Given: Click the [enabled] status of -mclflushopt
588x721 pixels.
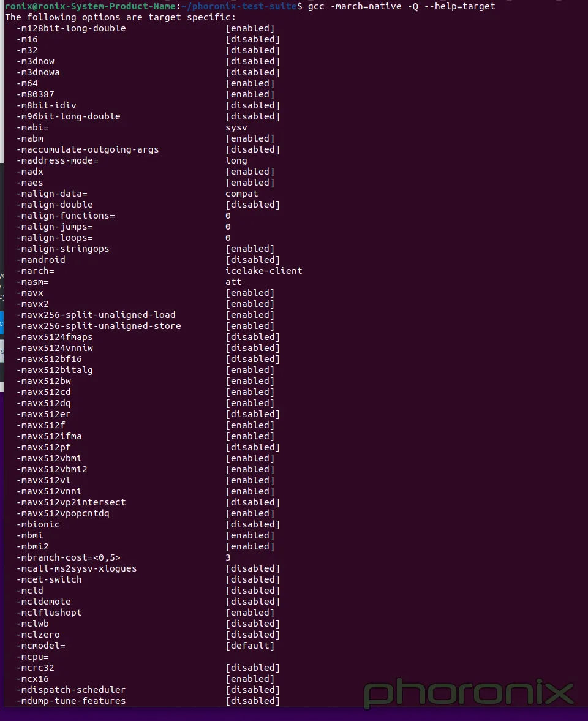Looking at the screenshot, I should (x=250, y=613).
